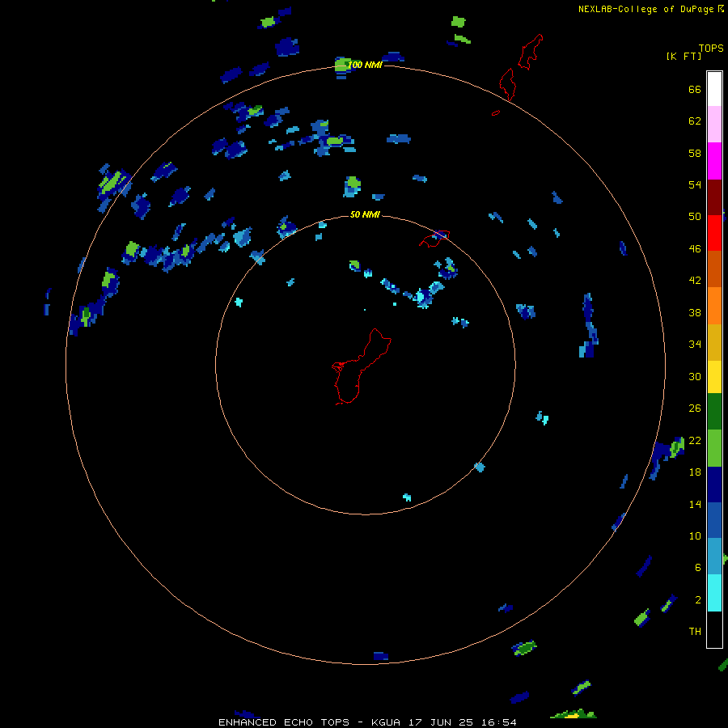Click the light pink legend swatch

point(714,125)
